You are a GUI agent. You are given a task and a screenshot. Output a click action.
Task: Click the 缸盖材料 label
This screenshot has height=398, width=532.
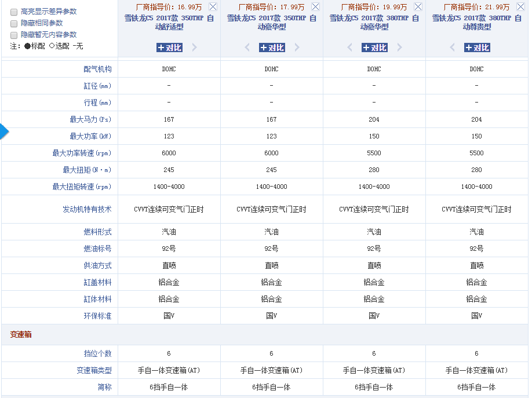pyautogui.click(x=97, y=282)
